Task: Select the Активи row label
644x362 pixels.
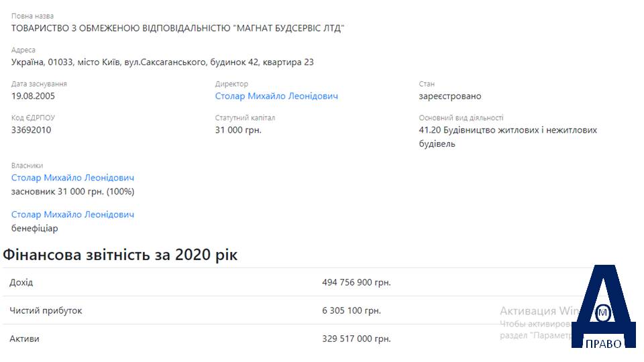Action: pos(24,339)
